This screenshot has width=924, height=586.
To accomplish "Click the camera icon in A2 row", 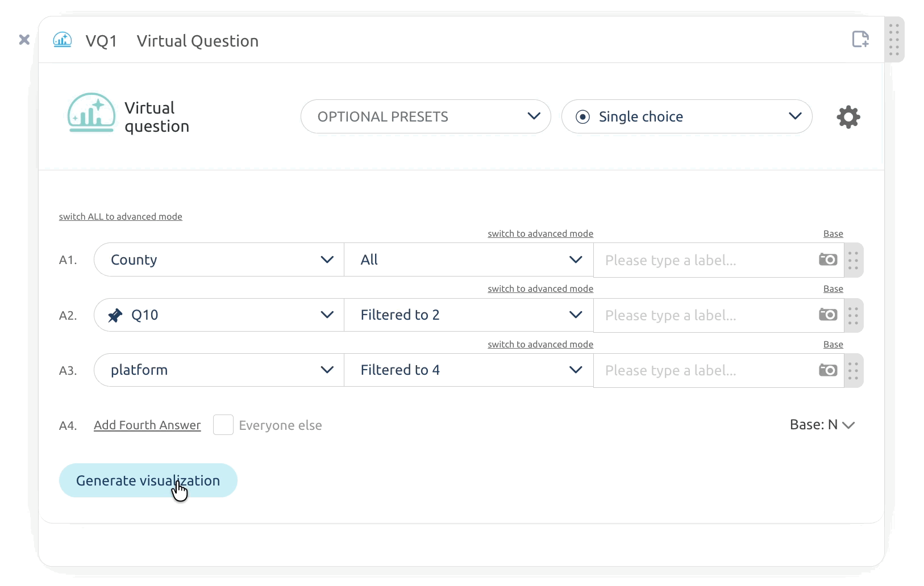I will click(828, 315).
